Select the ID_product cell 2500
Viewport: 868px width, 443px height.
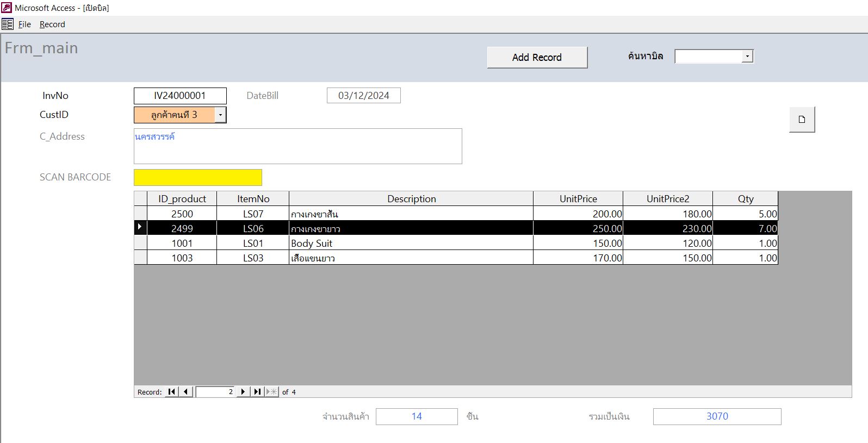pos(182,214)
